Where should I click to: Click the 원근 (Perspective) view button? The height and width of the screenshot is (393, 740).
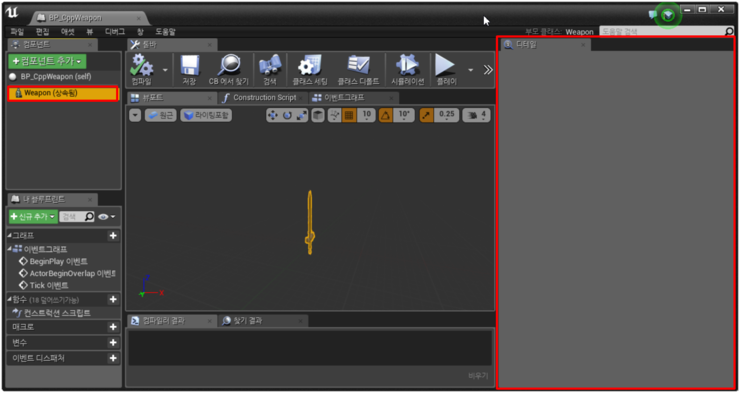[x=160, y=115]
